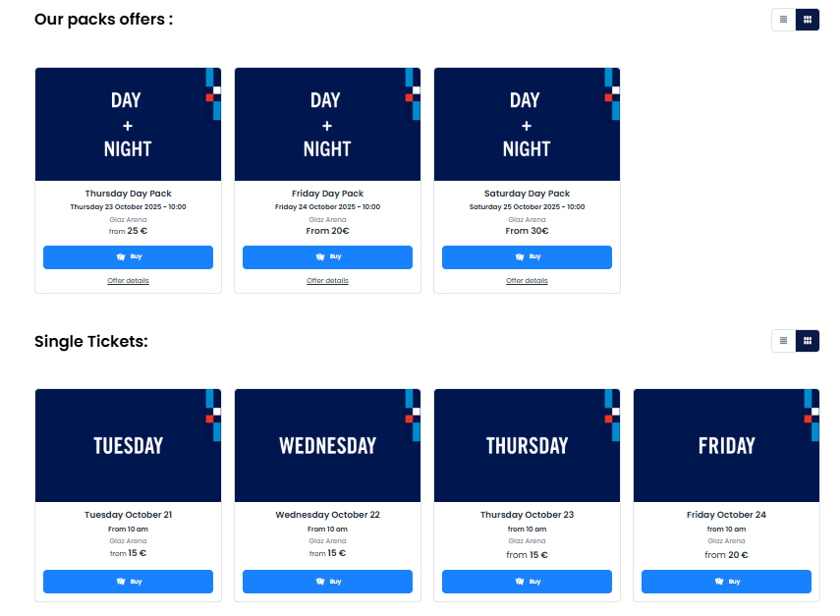Switch packs offers to list view

coord(783,19)
